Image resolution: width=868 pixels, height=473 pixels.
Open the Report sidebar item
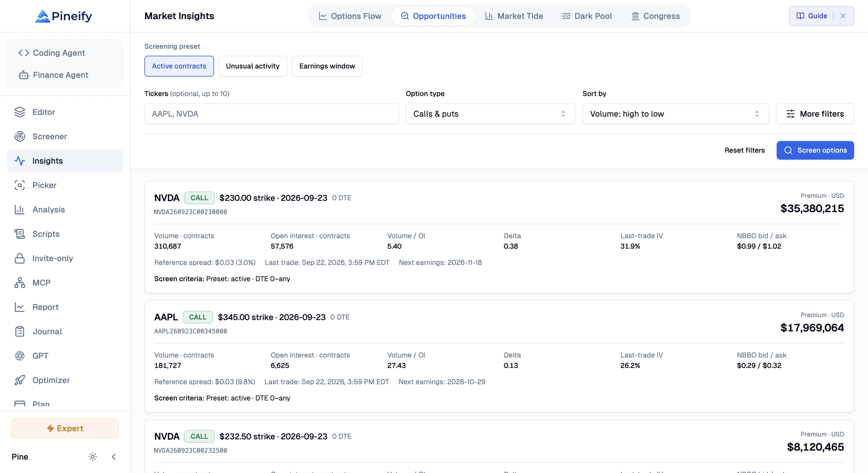65,307
